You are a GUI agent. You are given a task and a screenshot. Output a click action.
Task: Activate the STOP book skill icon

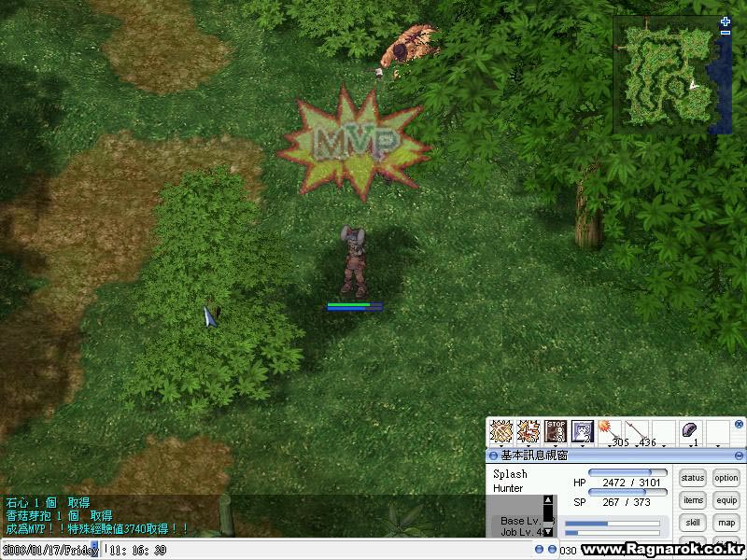click(x=556, y=431)
